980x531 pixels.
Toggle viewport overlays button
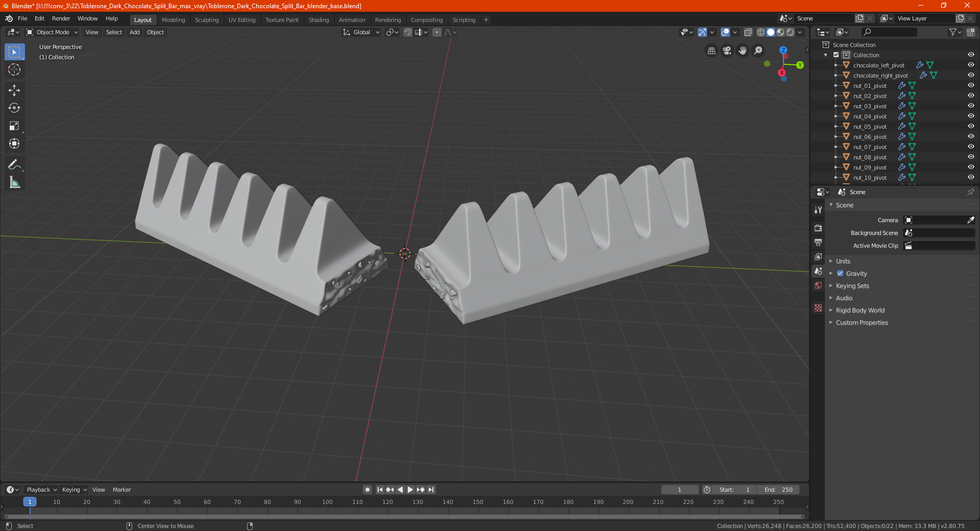725,32
